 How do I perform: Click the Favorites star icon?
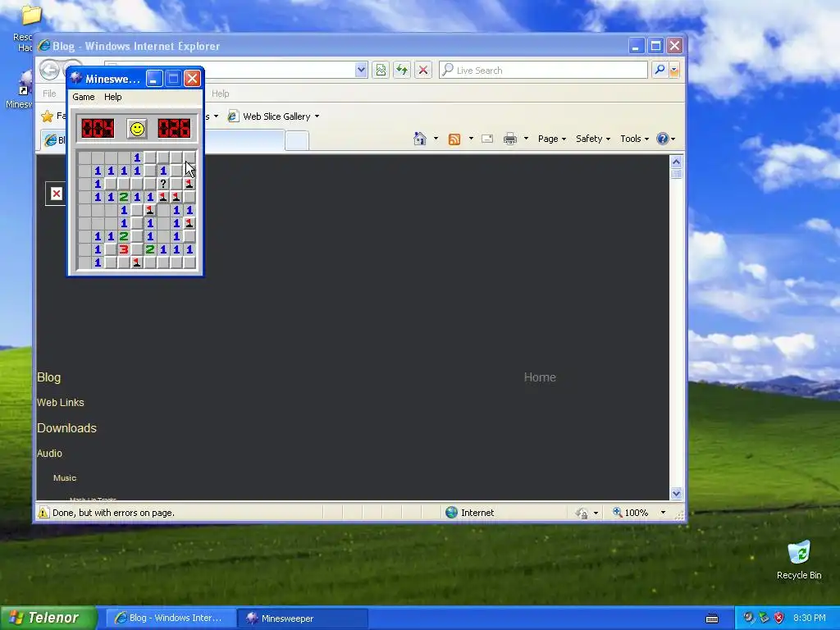click(x=48, y=116)
